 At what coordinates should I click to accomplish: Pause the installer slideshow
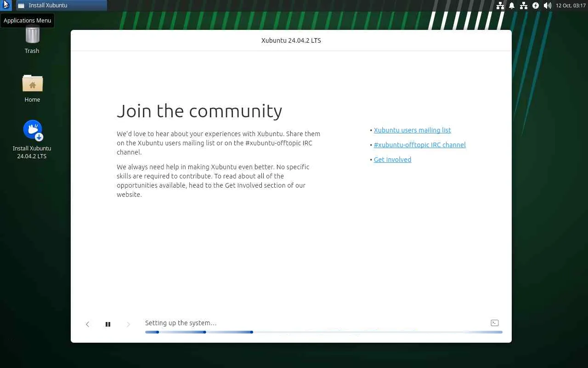(108, 324)
